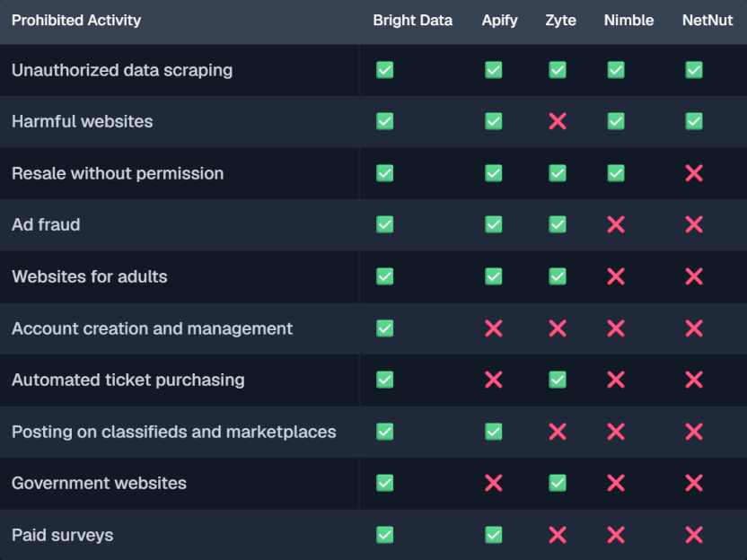The image size is (747, 560).
Task: Click Zyte check mark for Websites for adults
Action: point(558,276)
